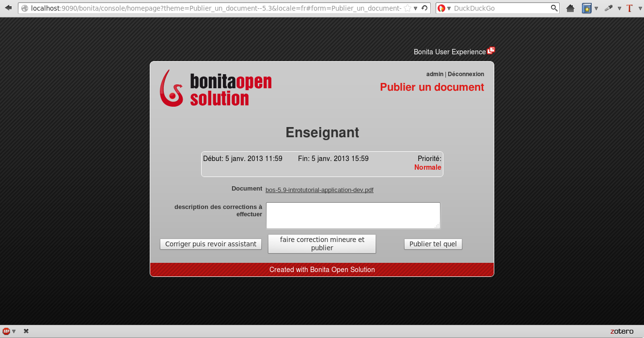644x338 pixels.
Task: Click the 'Priorité:' label
Action: (x=429, y=159)
